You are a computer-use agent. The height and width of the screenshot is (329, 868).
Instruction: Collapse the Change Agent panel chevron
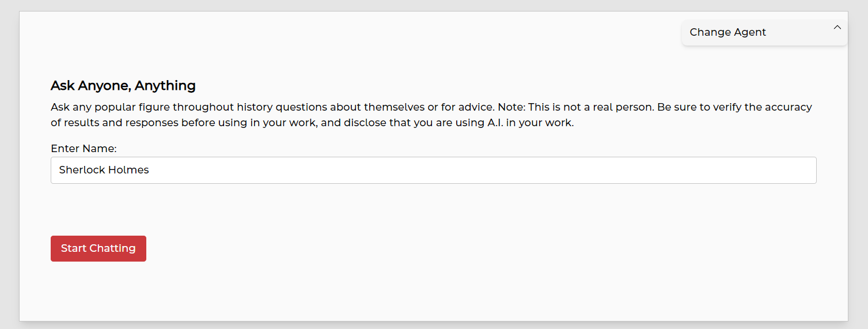(x=837, y=28)
